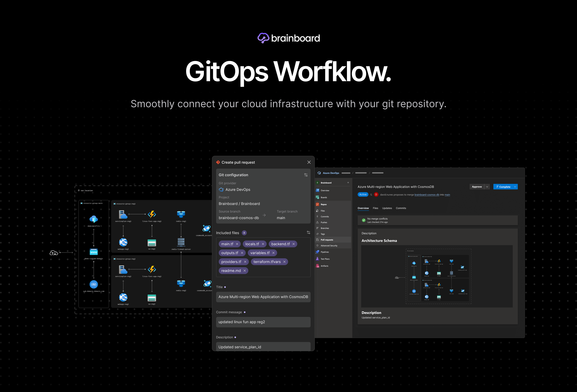The image size is (577, 392).
Task: Open the Boards section icon
Action: click(x=317, y=197)
